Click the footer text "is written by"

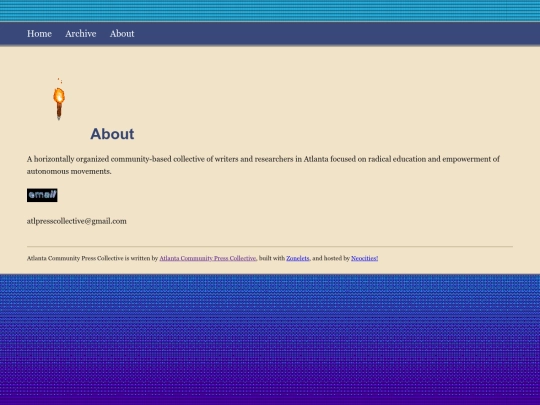click(x=141, y=258)
